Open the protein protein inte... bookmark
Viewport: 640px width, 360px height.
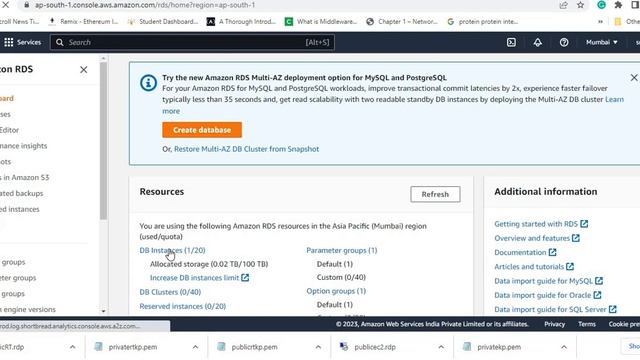(482, 22)
